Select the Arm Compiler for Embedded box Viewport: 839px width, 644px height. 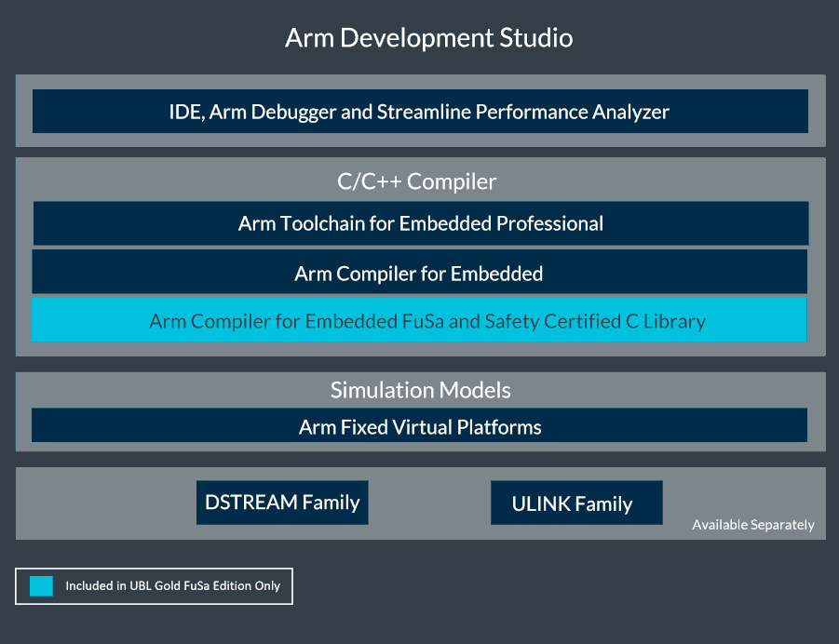point(420,272)
